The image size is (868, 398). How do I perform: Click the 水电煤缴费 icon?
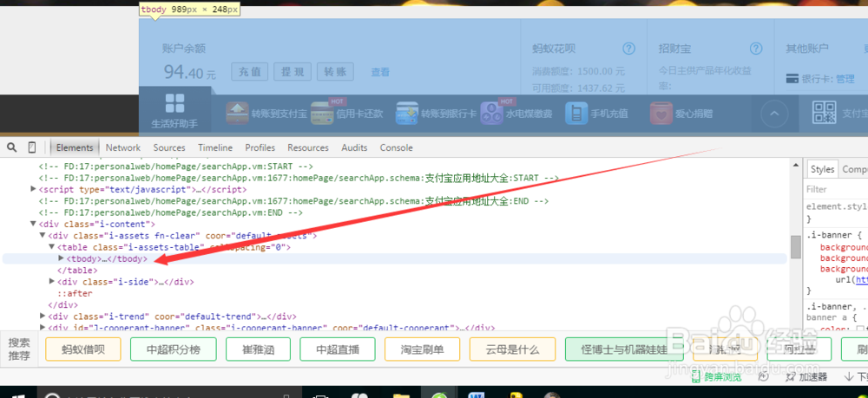point(491,114)
